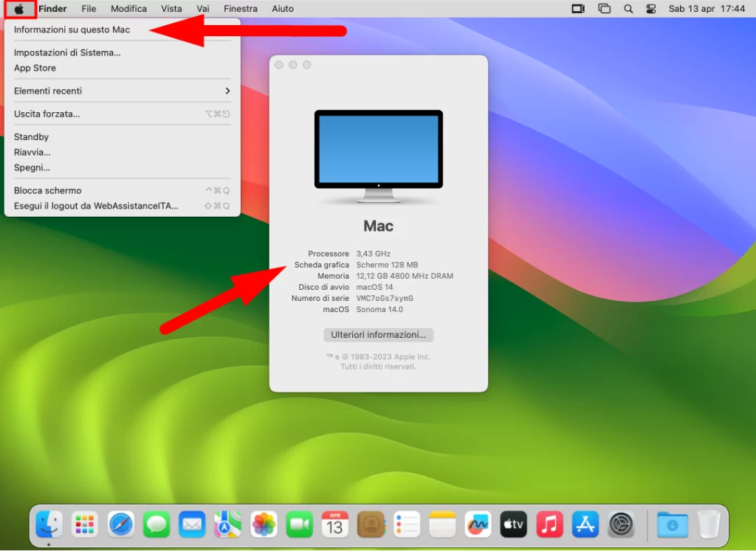Launch Launchpad from the Dock
The image size is (756, 551).
[85, 524]
